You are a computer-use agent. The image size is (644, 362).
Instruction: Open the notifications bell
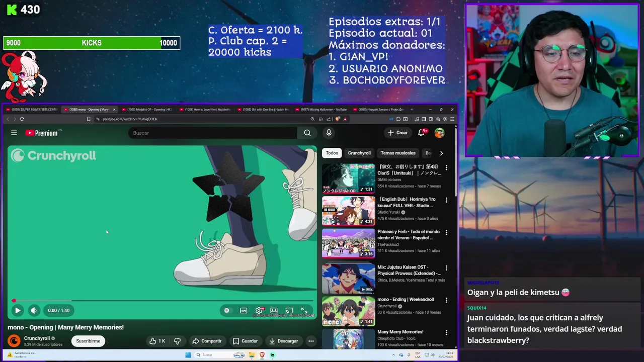(422, 133)
